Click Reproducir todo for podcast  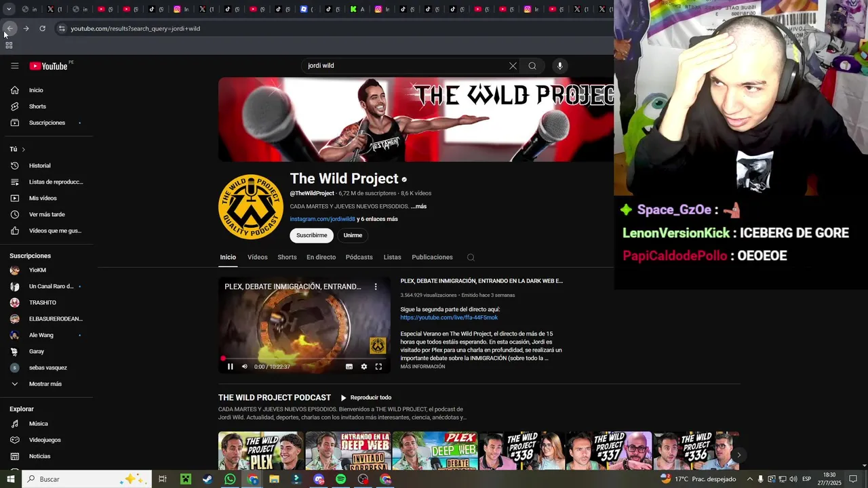[366, 398]
